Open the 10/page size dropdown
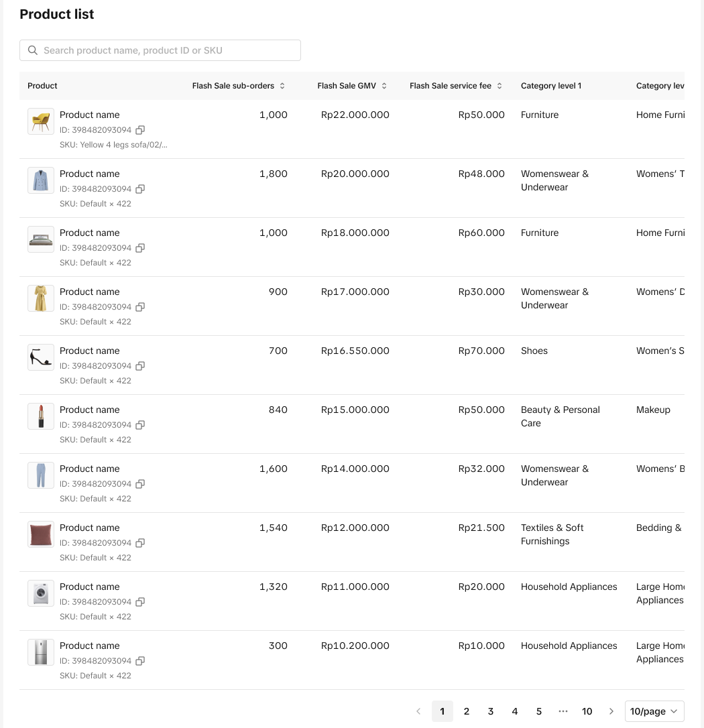704x728 pixels. click(x=654, y=711)
